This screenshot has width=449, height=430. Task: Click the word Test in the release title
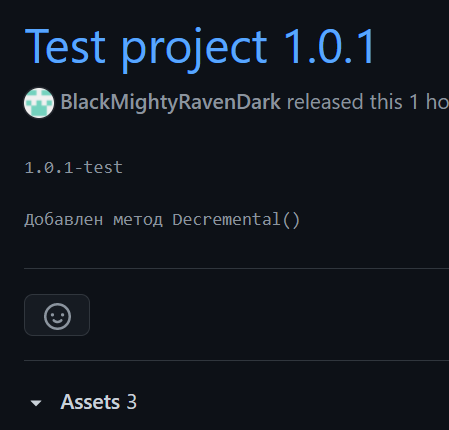point(65,46)
